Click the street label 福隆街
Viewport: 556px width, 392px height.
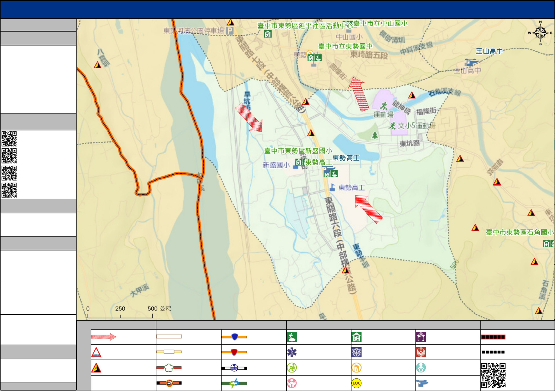point(427,112)
